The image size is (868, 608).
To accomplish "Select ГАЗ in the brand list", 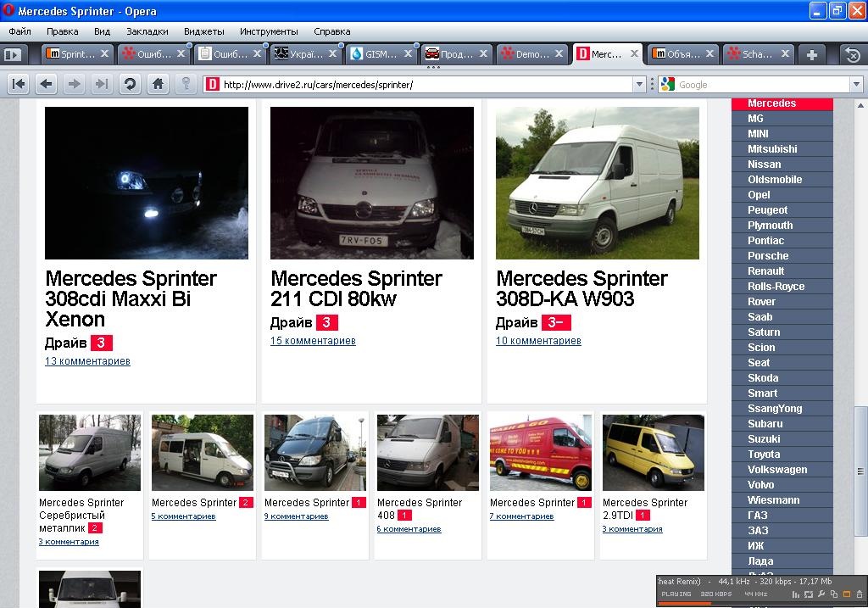I will (x=782, y=515).
